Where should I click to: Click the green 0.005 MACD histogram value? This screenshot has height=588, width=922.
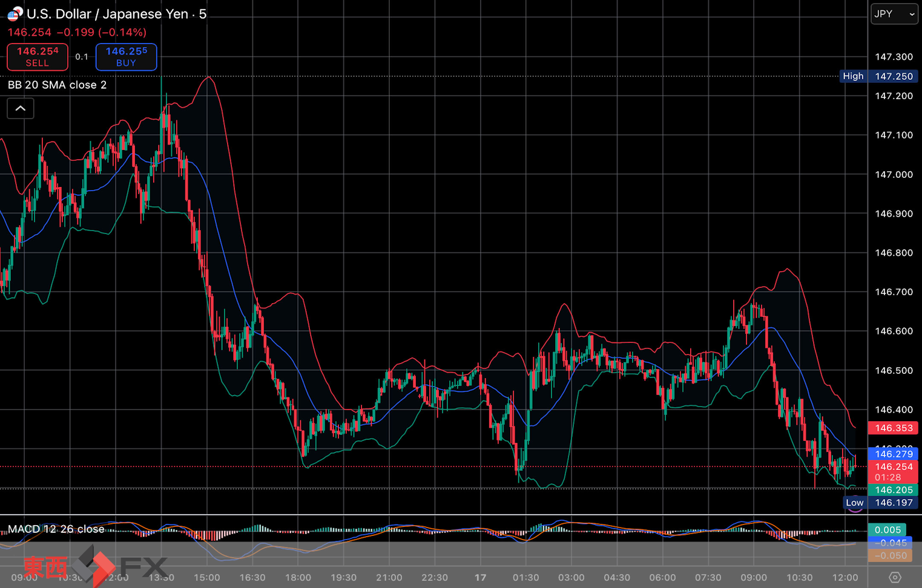pos(887,530)
